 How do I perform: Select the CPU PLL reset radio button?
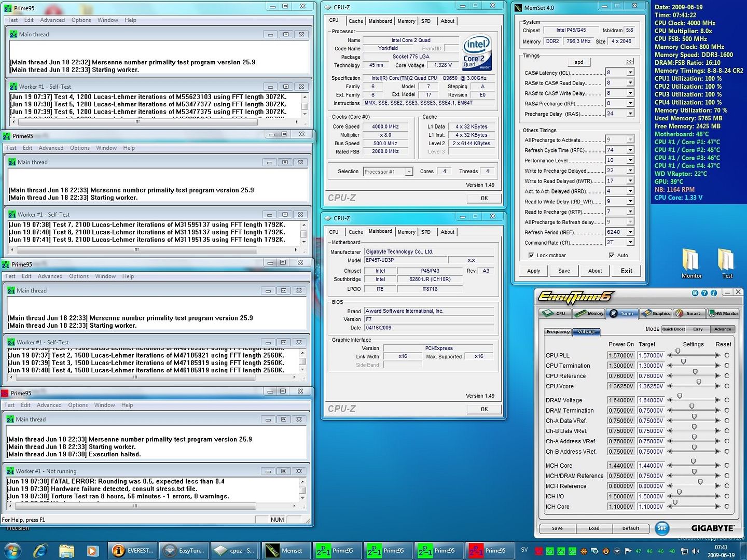(727, 355)
